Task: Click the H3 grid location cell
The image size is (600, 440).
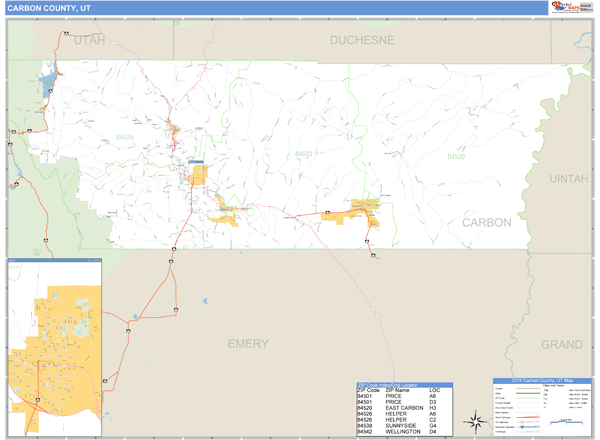Action: click(433, 408)
